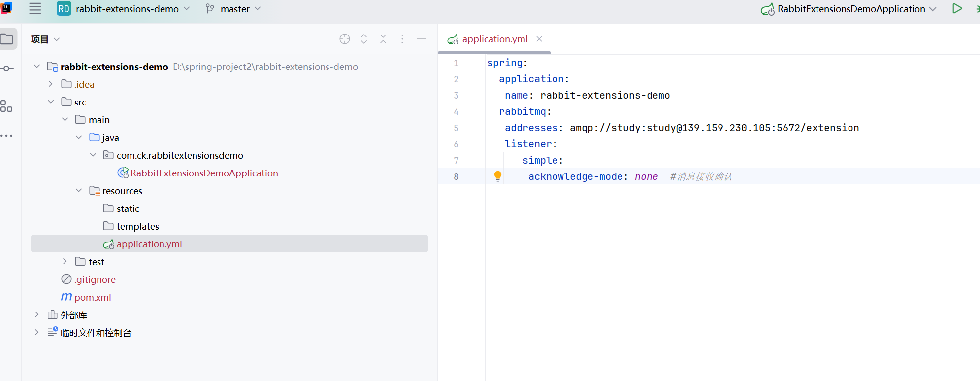Switch to the application.yml editor tab

[x=494, y=39]
